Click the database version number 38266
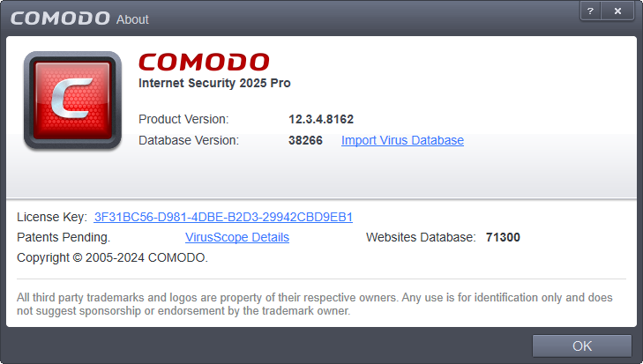Screen dimensions: 643x364 tap(305, 140)
